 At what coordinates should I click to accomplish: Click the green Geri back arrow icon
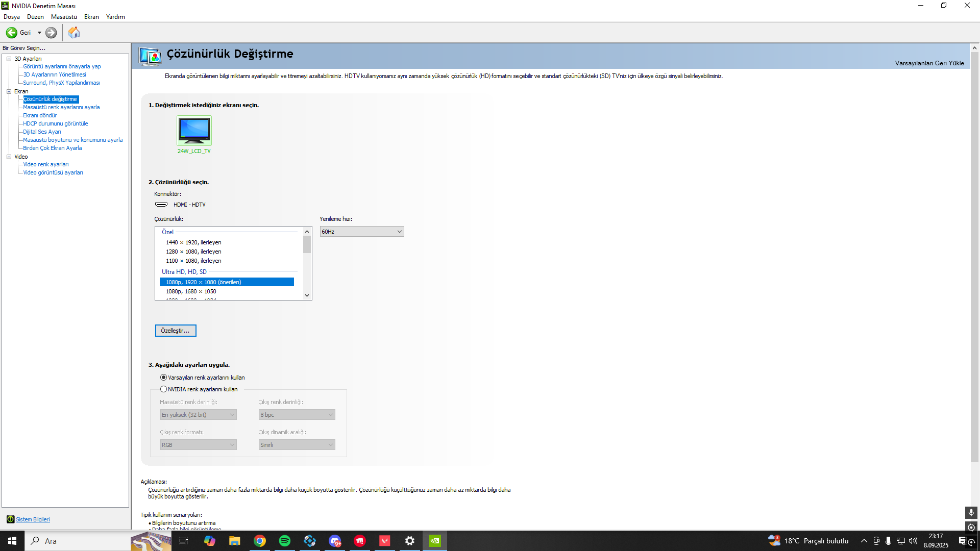point(11,33)
